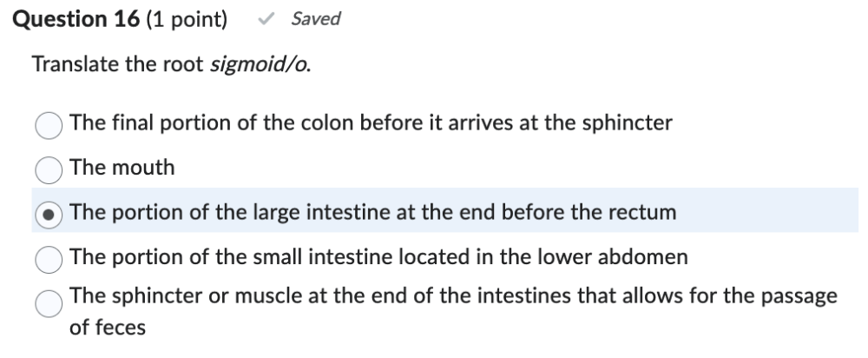Pick the 'small intestine' option radio button

[49, 258]
